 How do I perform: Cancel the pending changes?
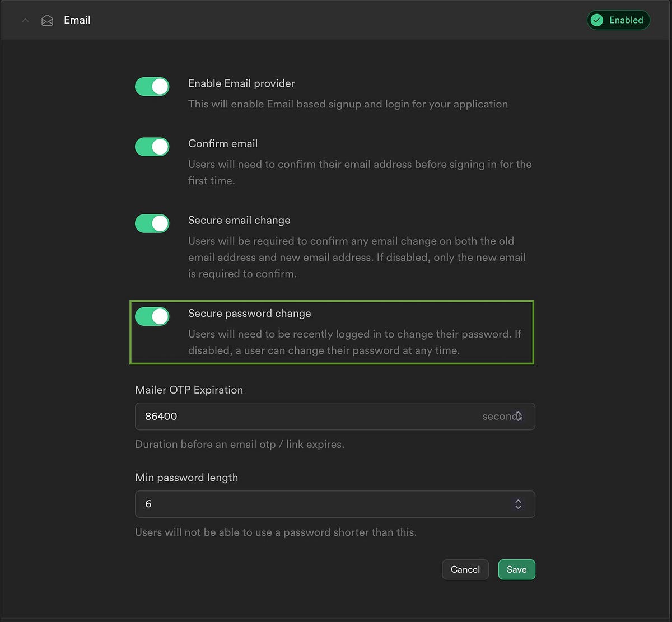[465, 569]
